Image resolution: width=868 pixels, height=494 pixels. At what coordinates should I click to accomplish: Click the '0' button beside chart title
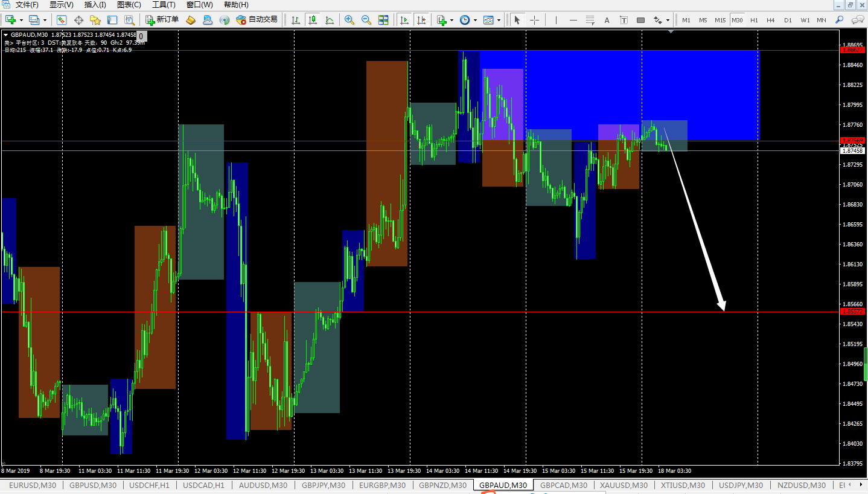click(x=141, y=36)
